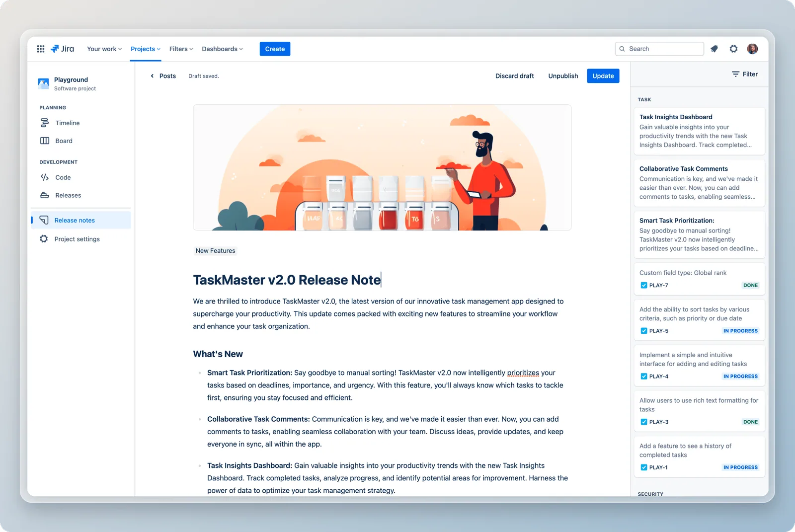Click the PLAY-5 issue key
The width and height of the screenshot is (795, 532).
658,331
